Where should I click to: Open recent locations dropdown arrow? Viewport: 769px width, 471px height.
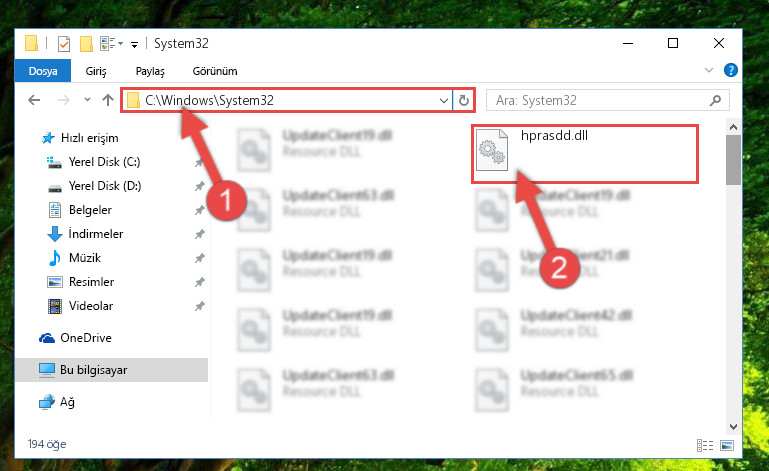pos(87,100)
